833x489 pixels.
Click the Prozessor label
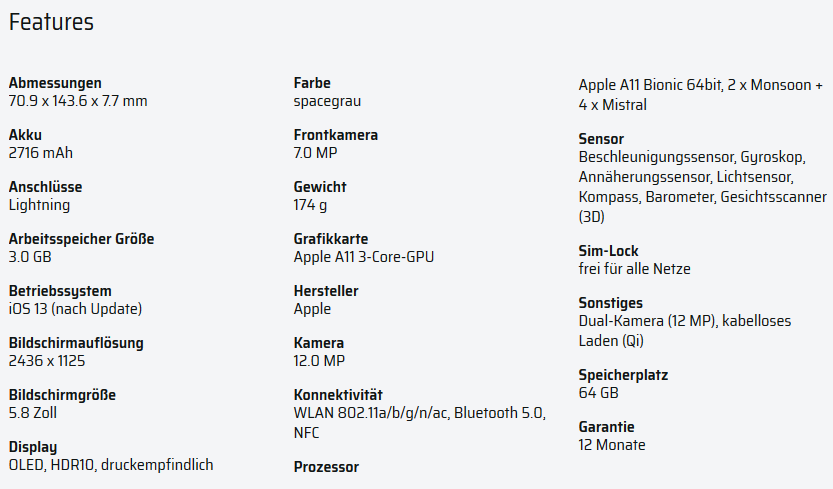coord(326,467)
